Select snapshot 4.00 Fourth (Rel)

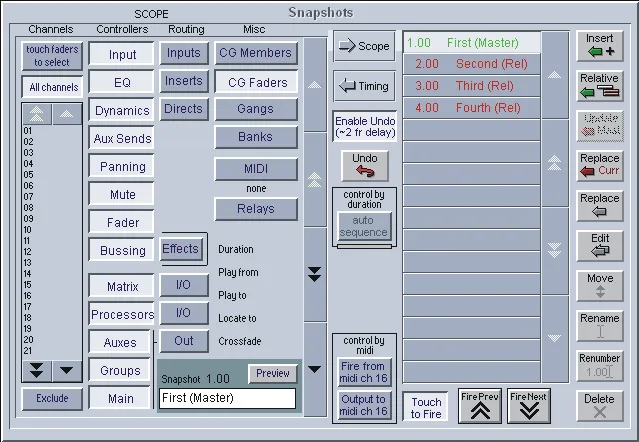pyautogui.click(x=472, y=108)
